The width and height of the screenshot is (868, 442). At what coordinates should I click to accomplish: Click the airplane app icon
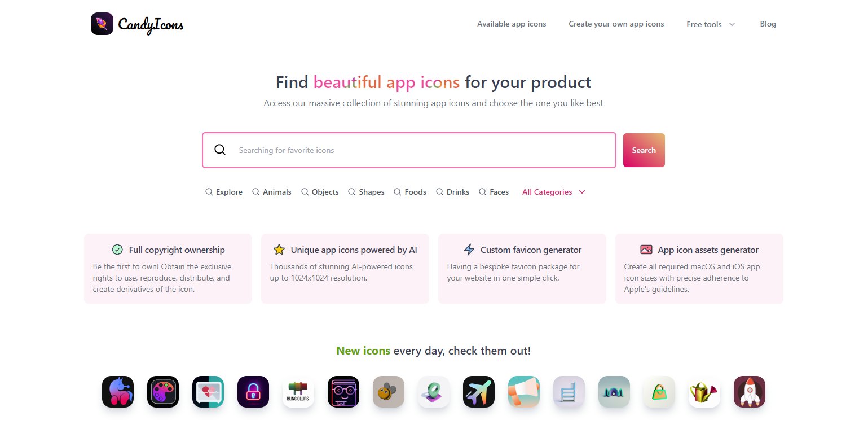478,392
